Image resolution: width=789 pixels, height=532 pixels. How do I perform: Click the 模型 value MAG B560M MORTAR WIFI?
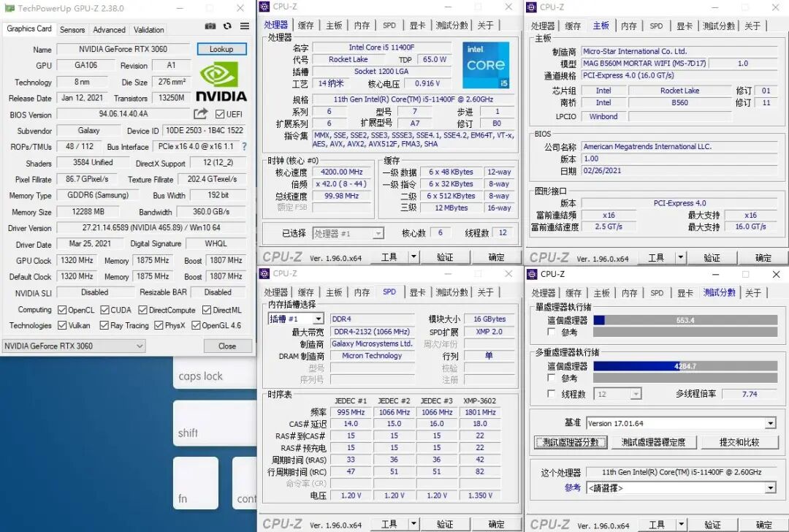644,64
